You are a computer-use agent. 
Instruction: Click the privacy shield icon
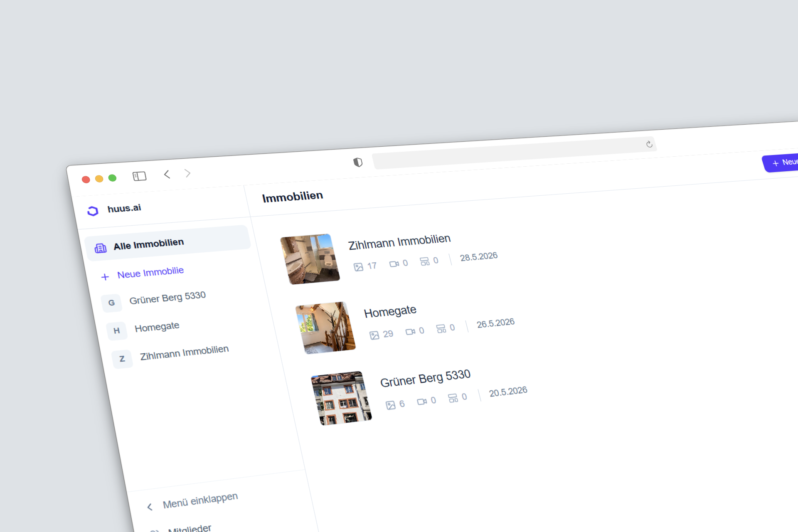click(358, 162)
